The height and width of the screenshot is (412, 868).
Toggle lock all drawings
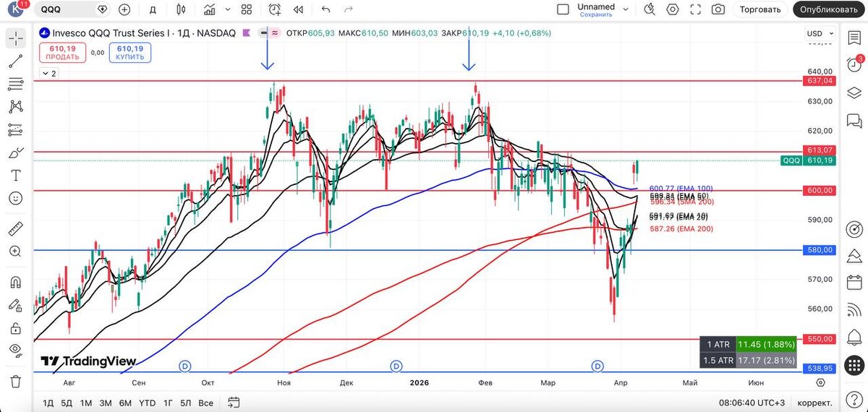point(15,327)
